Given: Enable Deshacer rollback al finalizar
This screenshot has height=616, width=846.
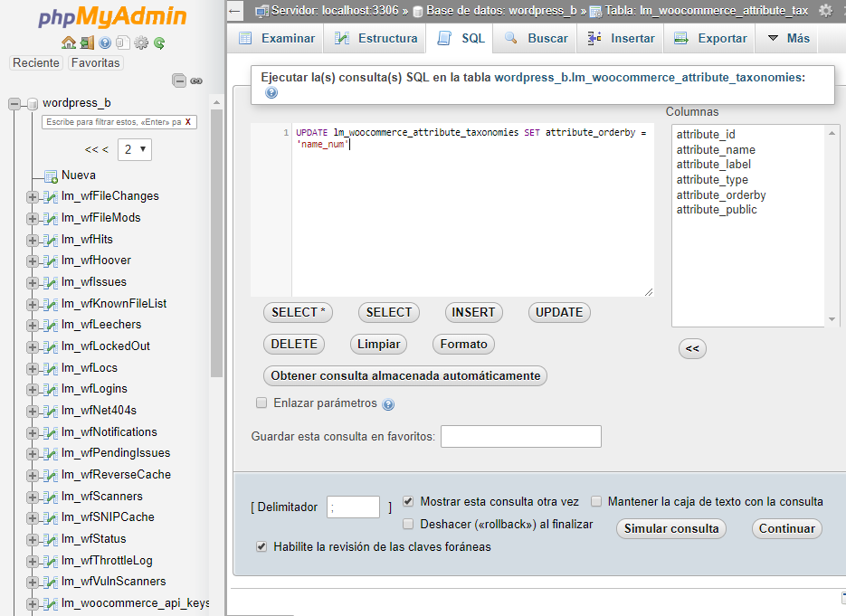Looking at the screenshot, I should (408, 525).
